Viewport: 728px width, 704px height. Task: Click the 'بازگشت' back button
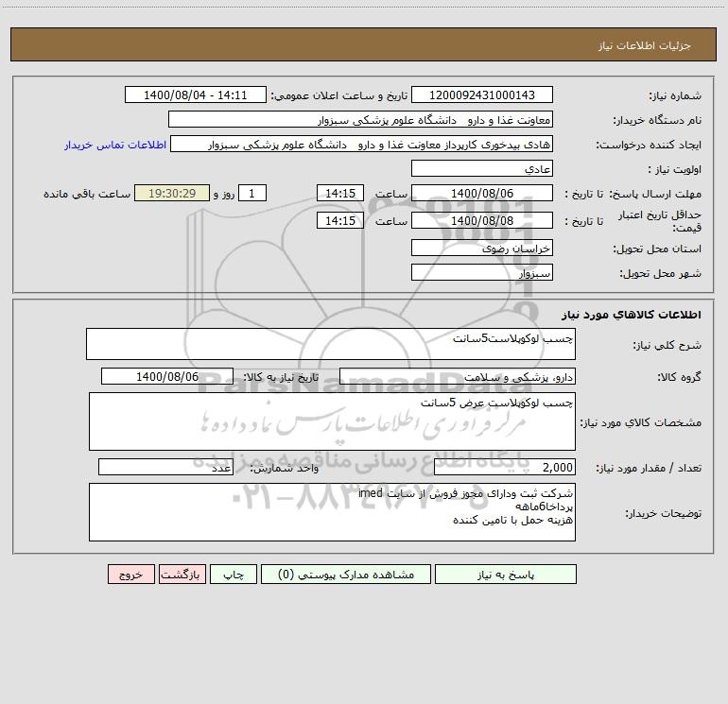coord(182,574)
